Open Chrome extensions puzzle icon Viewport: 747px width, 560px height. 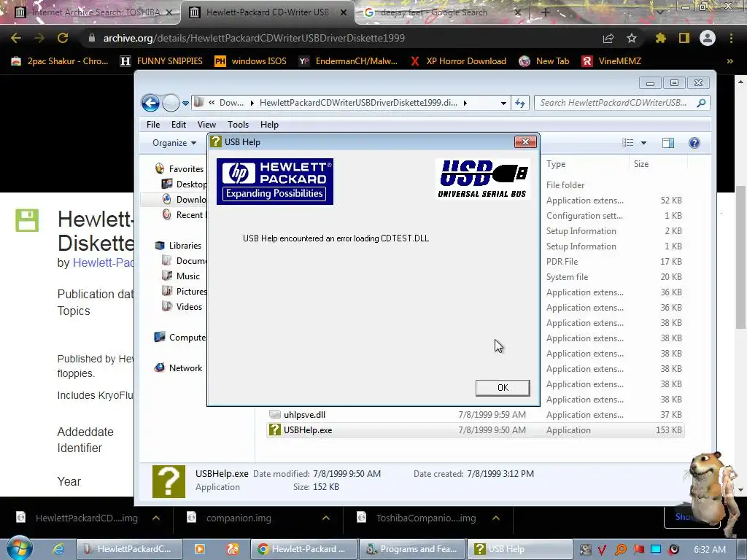(x=661, y=38)
